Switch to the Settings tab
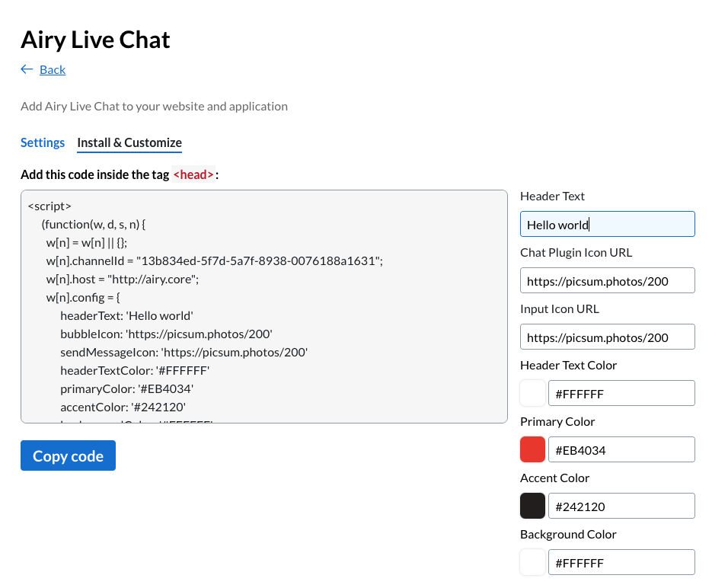Image resolution: width=728 pixels, height=588 pixels. [43, 142]
